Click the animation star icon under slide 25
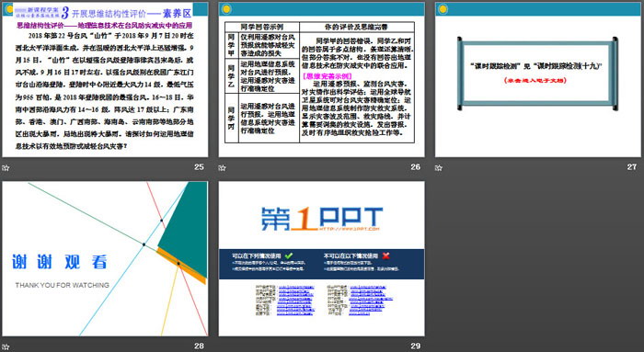The height and width of the screenshot is (352, 644). [6, 168]
